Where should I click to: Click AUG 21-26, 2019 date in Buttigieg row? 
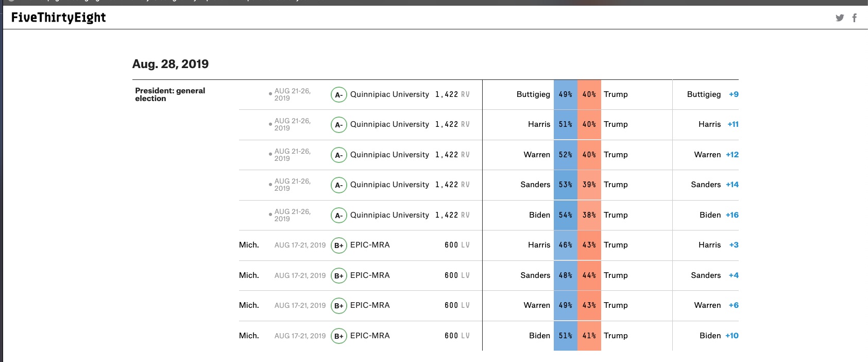point(292,94)
